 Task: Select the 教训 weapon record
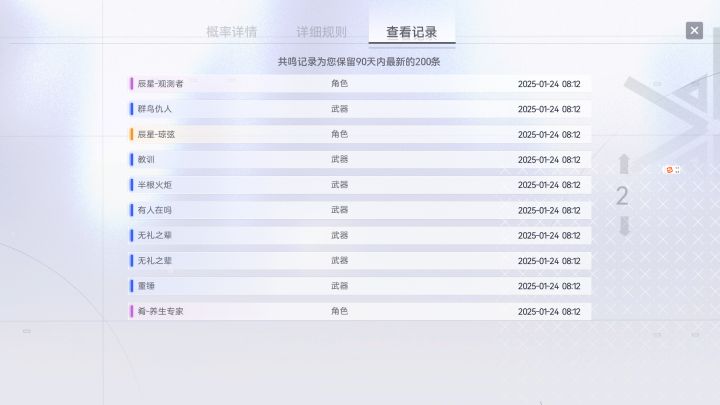[360, 159]
